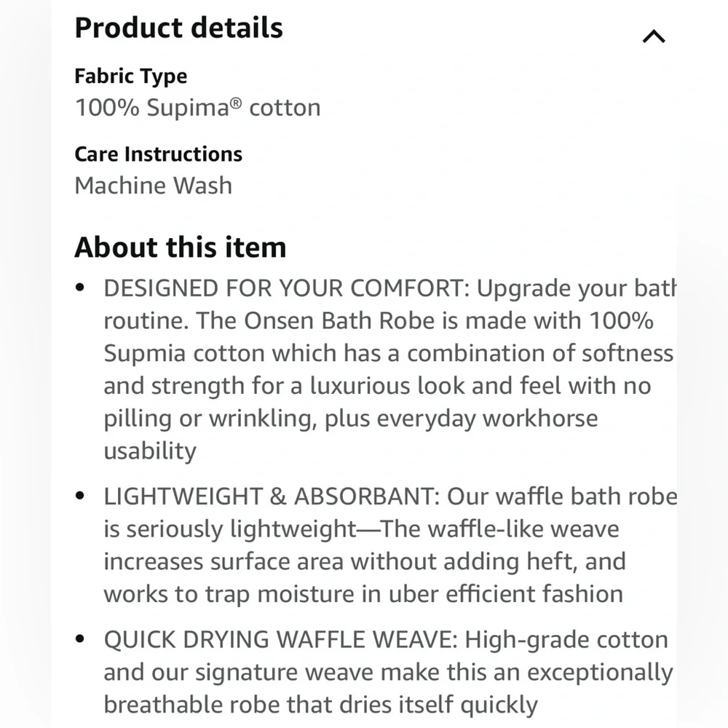Click the About this item heading
Viewport: 728px width, 728px height.
[x=180, y=248]
